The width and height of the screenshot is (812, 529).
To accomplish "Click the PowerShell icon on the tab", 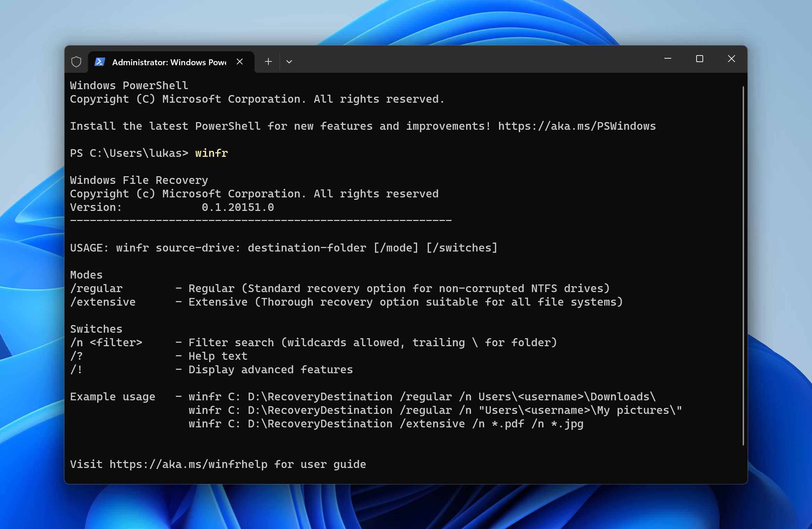I will click(x=100, y=62).
